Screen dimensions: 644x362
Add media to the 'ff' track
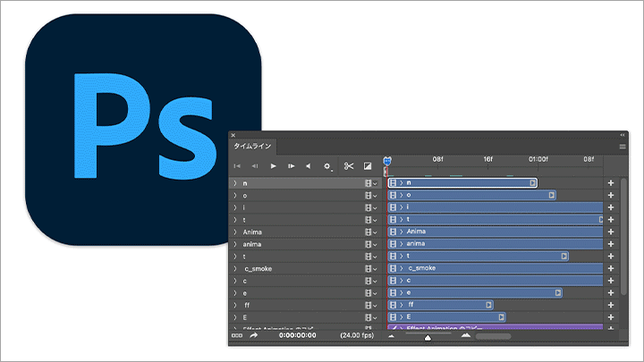click(611, 305)
